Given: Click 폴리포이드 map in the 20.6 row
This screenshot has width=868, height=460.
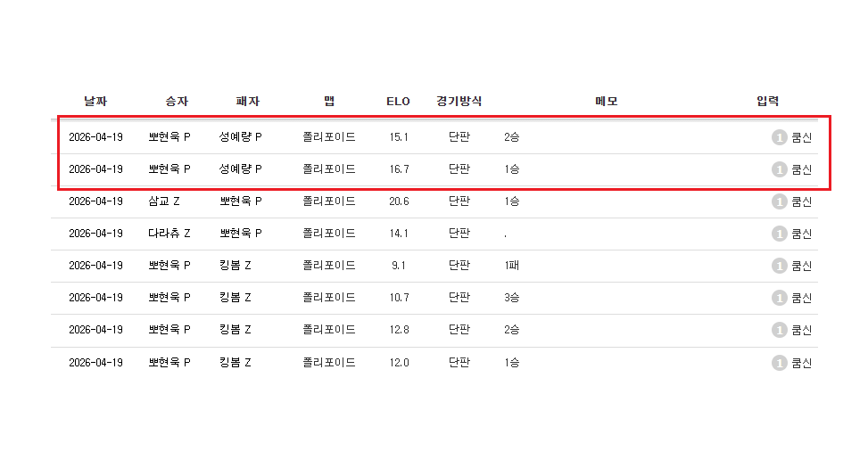Looking at the screenshot, I should [329, 201].
